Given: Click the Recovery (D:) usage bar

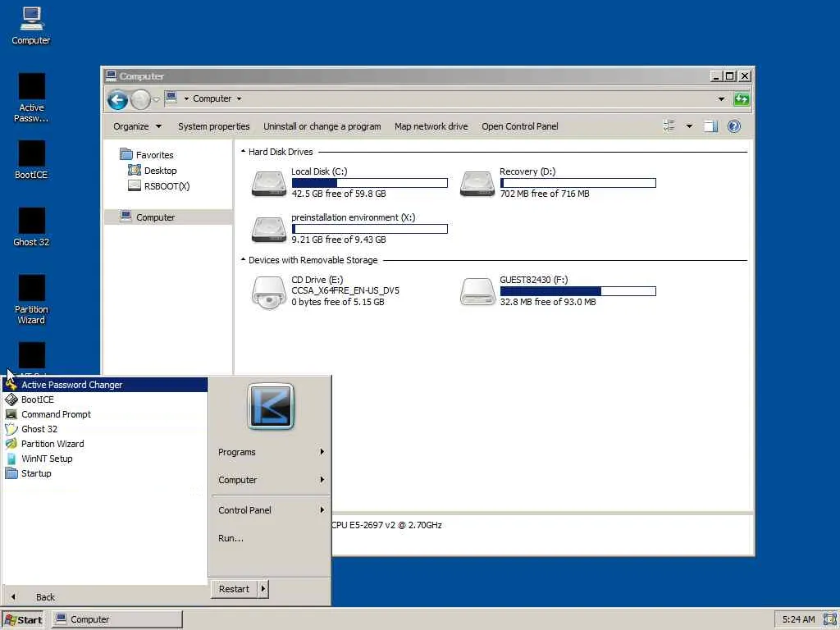Looking at the screenshot, I should pyautogui.click(x=578, y=183).
